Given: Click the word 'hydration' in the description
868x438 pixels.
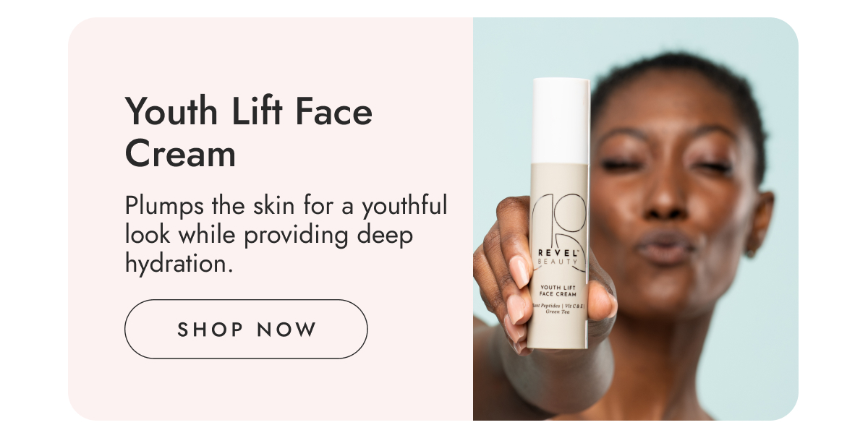Looking at the screenshot, I should [x=176, y=263].
